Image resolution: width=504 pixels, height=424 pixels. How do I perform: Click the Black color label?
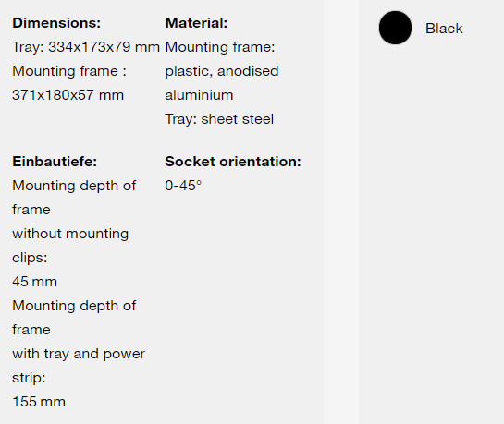(444, 29)
